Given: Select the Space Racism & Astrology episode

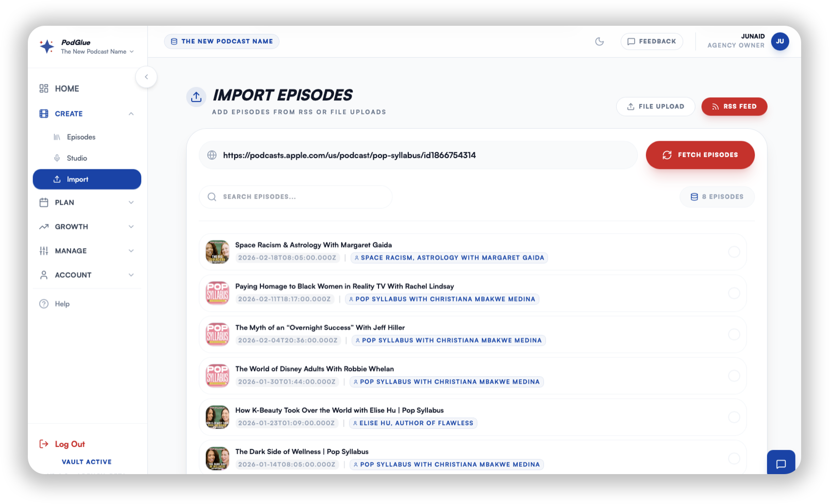Looking at the screenshot, I should point(734,252).
